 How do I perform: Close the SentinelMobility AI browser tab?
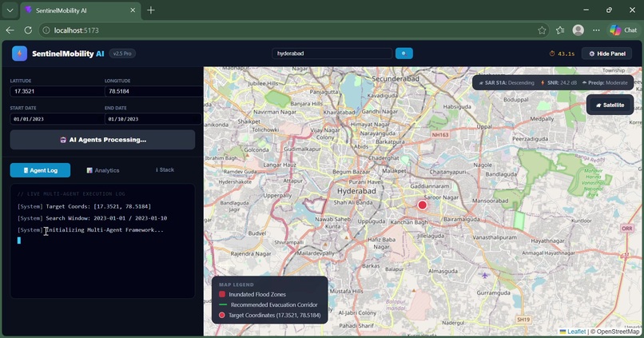point(133,10)
